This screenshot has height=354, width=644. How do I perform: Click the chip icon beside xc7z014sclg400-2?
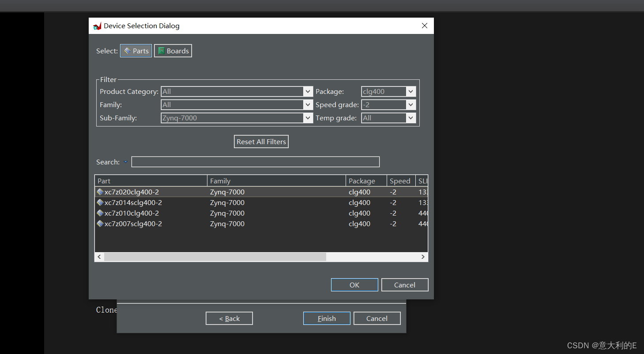[100, 203]
